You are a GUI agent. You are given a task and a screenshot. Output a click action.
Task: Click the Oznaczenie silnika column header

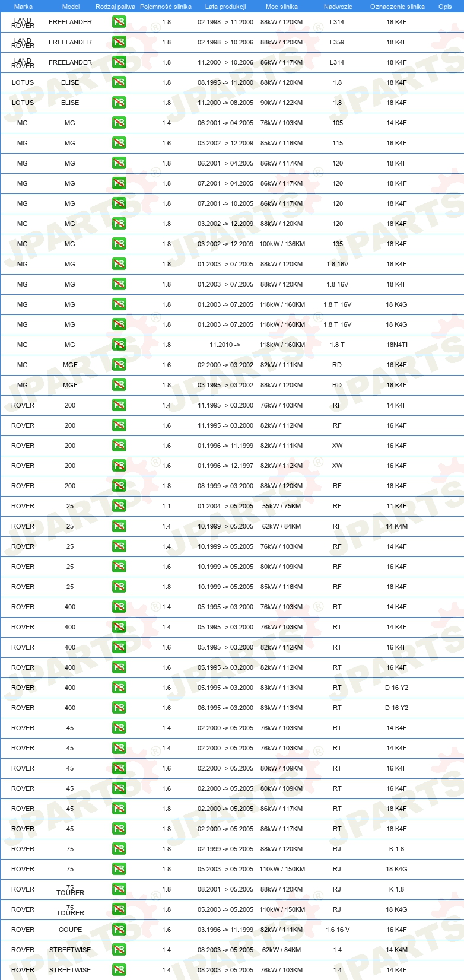pos(397,7)
